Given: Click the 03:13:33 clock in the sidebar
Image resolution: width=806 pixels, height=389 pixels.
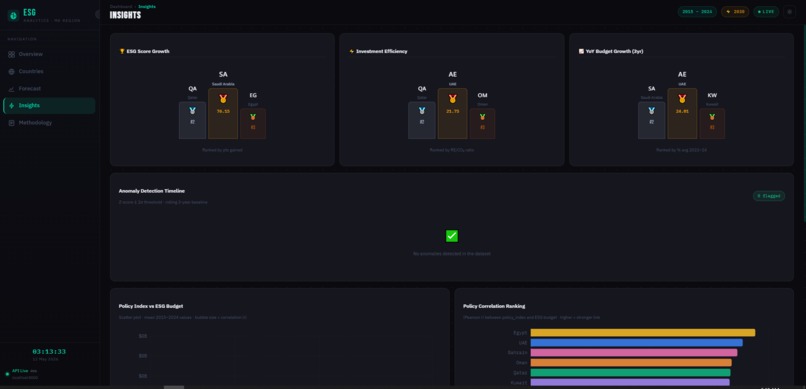Looking at the screenshot, I should pos(49,351).
